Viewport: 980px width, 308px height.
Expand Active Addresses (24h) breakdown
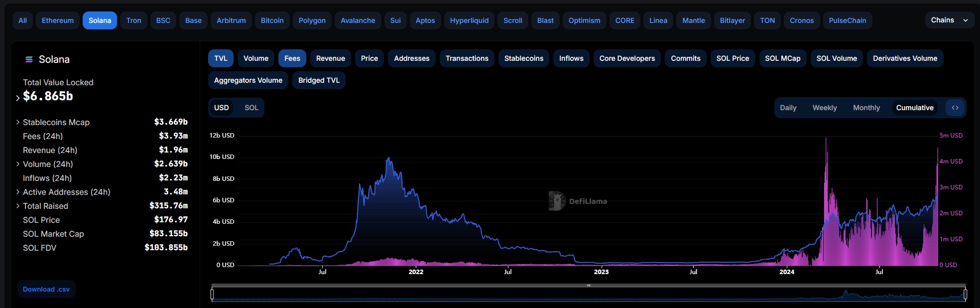click(x=18, y=192)
